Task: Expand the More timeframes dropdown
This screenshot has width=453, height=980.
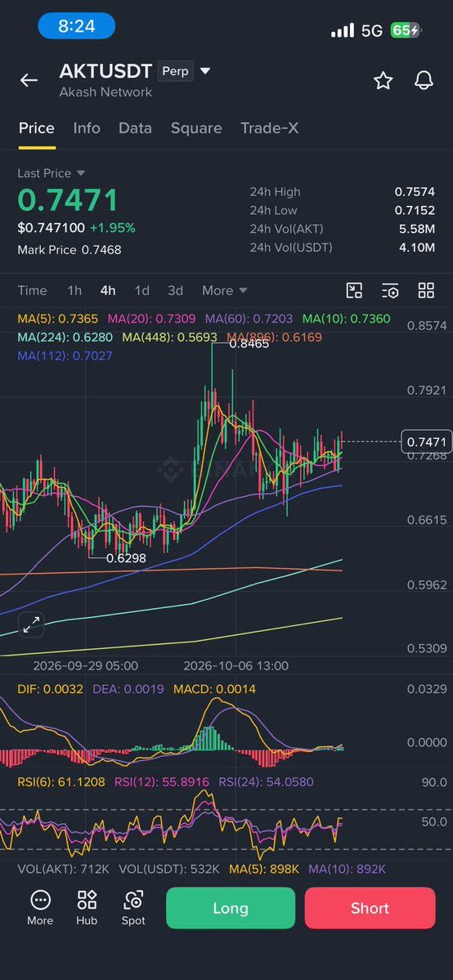Action: pyautogui.click(x=225, y=291)
